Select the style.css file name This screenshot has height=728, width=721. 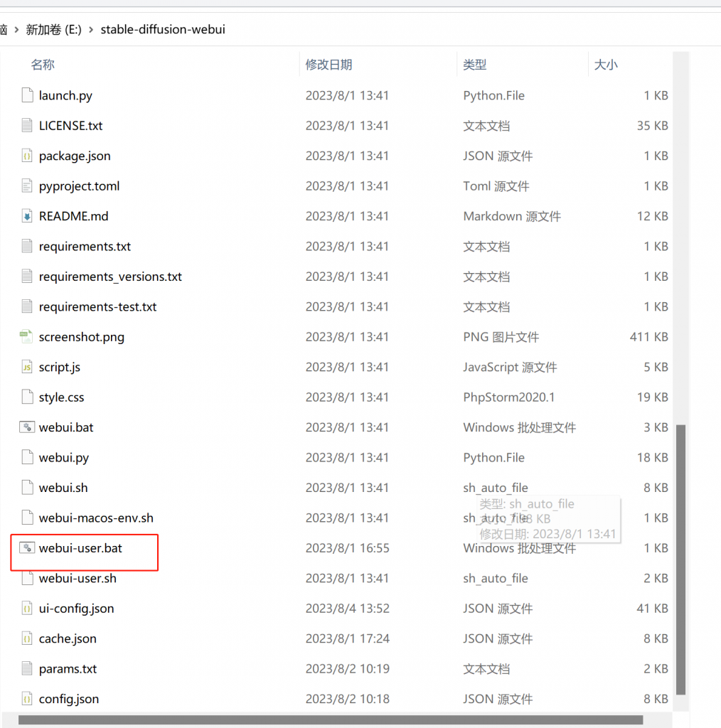[61, 397]
